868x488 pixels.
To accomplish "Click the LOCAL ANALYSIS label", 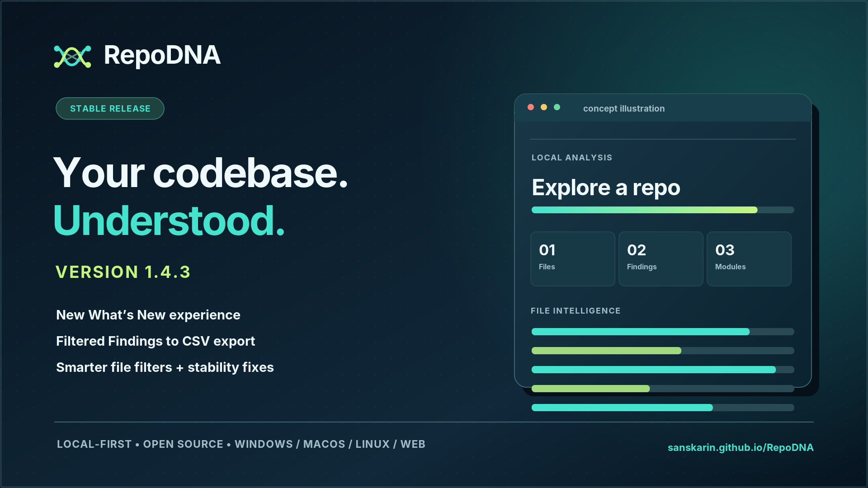I will (572, 158).
